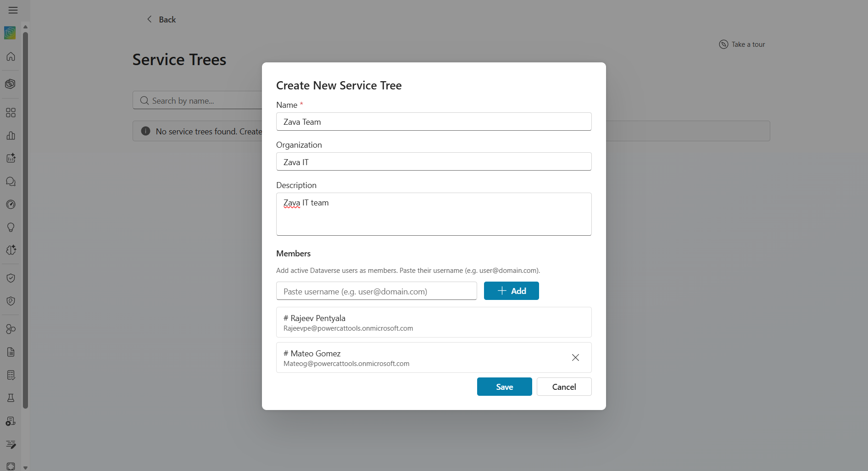Click the four-squares apps grid icon
This screenshot has height=471, width=868.
pos(11,112)
